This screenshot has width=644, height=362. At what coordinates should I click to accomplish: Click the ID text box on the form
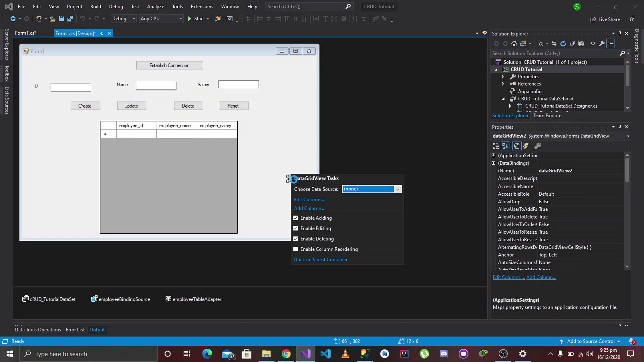pyautogui.click(x=70, y=87)
